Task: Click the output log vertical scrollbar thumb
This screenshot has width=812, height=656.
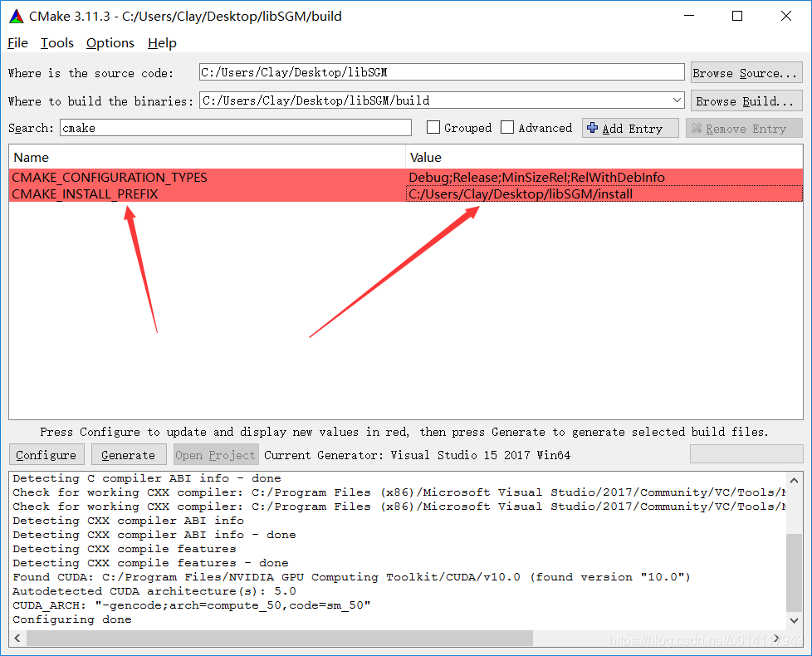Action: (x=794, y=573)
